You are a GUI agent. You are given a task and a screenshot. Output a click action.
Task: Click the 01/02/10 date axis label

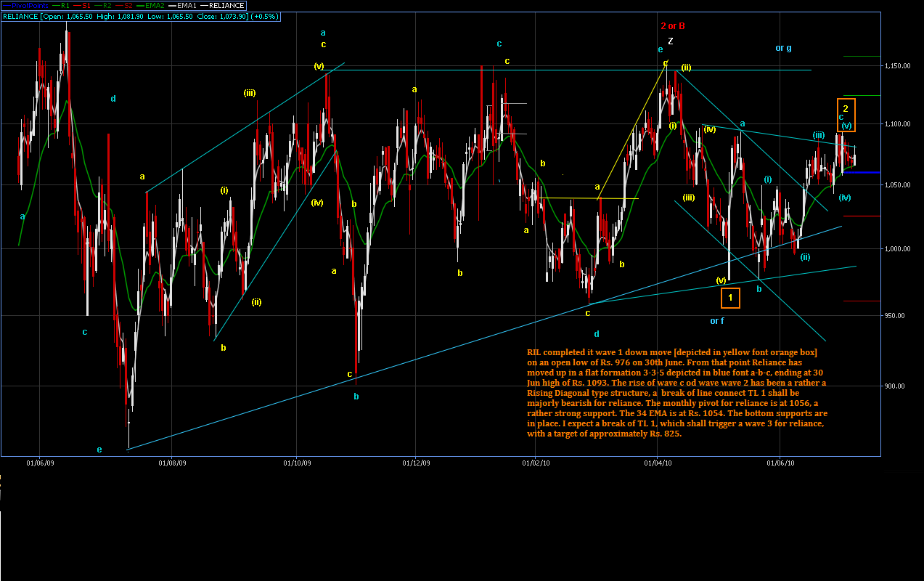click(536, 462)
